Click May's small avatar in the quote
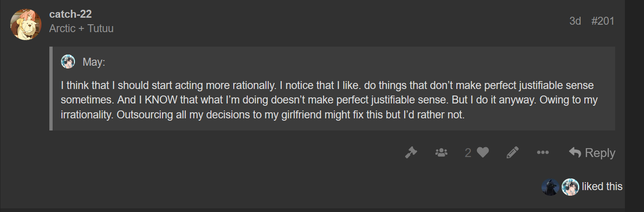644x212 pixels. pos(68,62)
